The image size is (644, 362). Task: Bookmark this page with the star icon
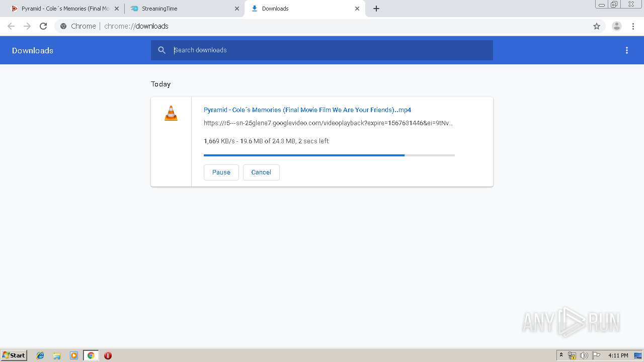pos(597,26)
